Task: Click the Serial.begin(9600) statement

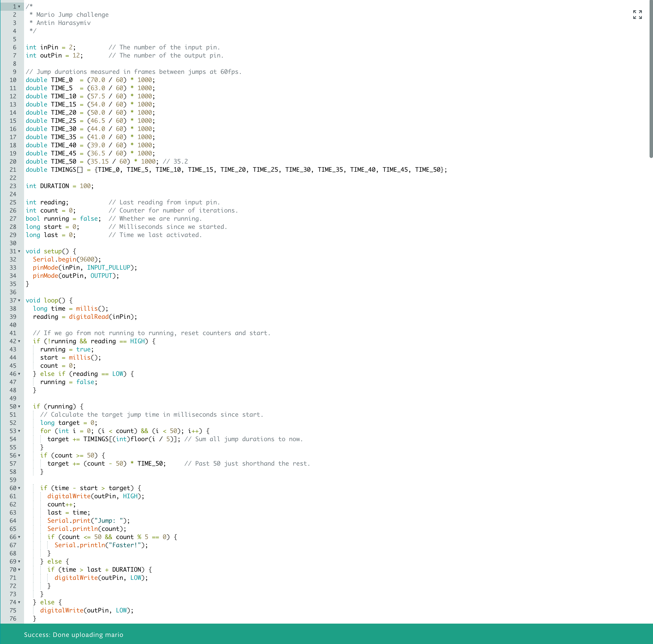Action: click(67, 259)
